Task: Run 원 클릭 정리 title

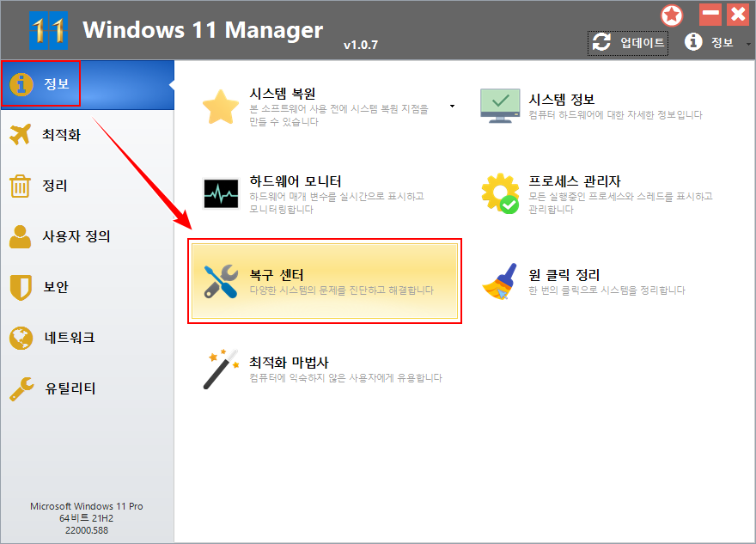Action: tap(564, 275)
